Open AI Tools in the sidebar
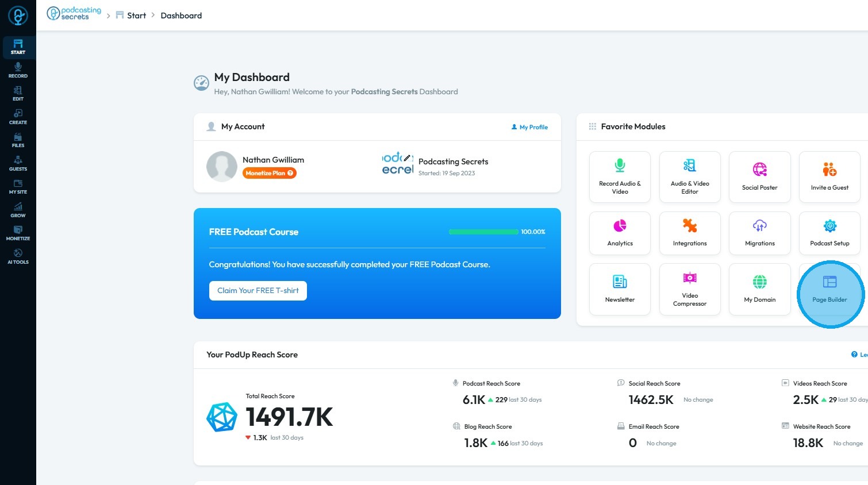This screenshot has height=485, width=868. point(18,257)
